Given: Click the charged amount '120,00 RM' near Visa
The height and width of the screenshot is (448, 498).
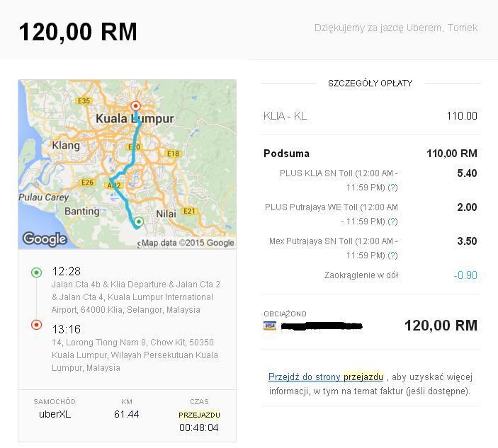Looking at the screenshot, I should coord(441,326).
